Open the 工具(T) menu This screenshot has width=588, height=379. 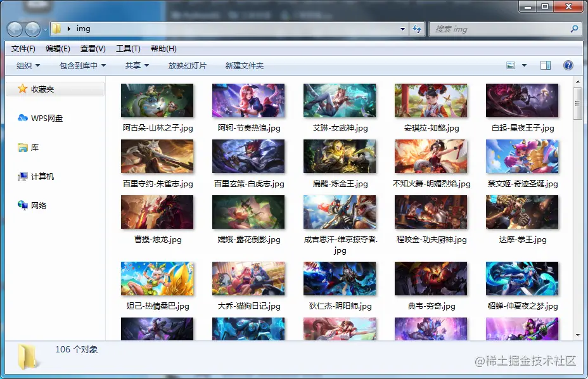point(128,49)
